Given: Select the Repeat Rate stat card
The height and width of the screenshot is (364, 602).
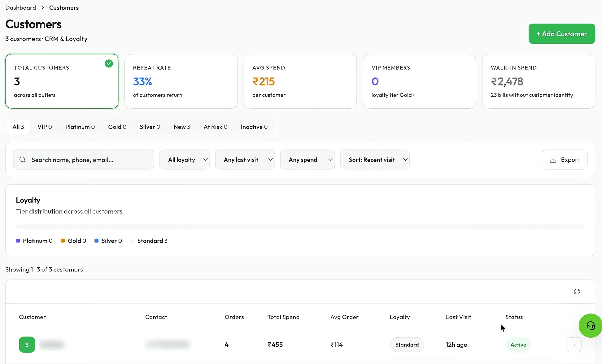Looking at the screenshot, I should pos(181,81).
